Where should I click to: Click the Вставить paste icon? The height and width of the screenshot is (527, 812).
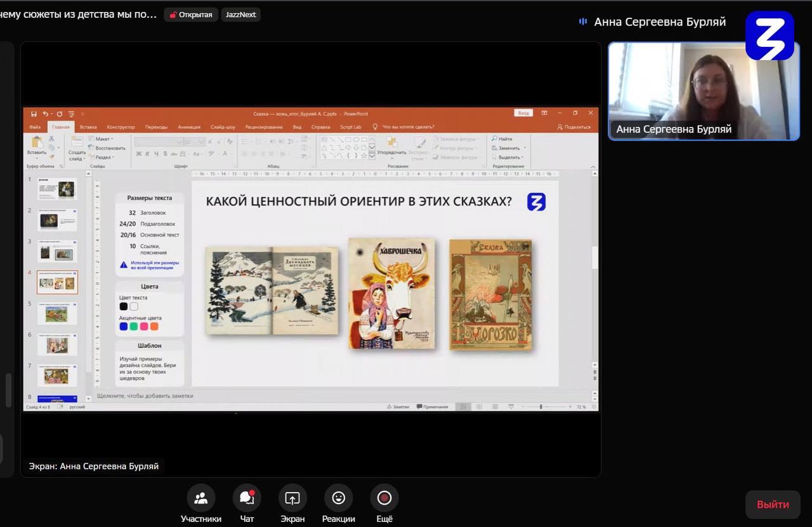tap(37, 143)
